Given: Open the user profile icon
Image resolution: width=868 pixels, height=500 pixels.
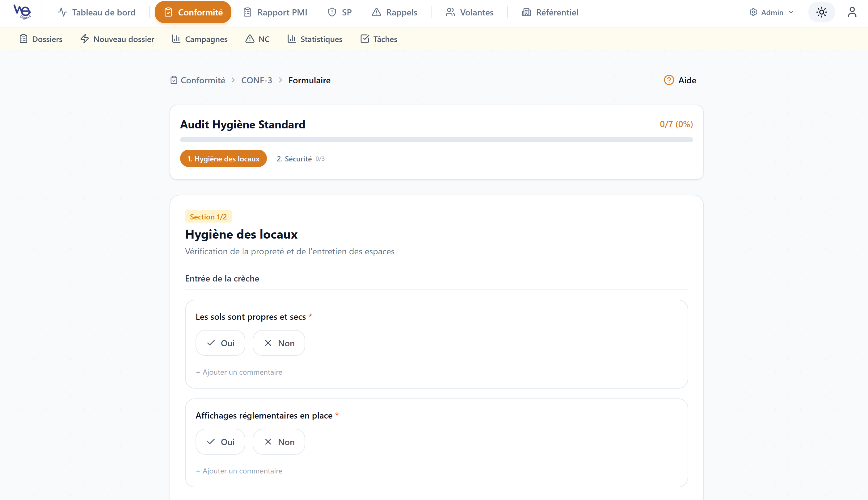Looking at the screenshot, I should click(x=852, y=12).
